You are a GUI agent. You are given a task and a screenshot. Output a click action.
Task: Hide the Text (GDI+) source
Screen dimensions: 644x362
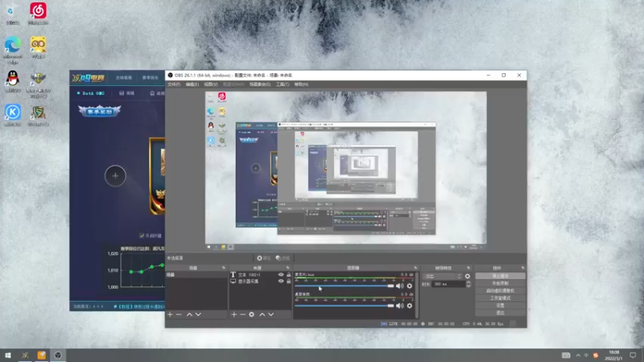281,275
